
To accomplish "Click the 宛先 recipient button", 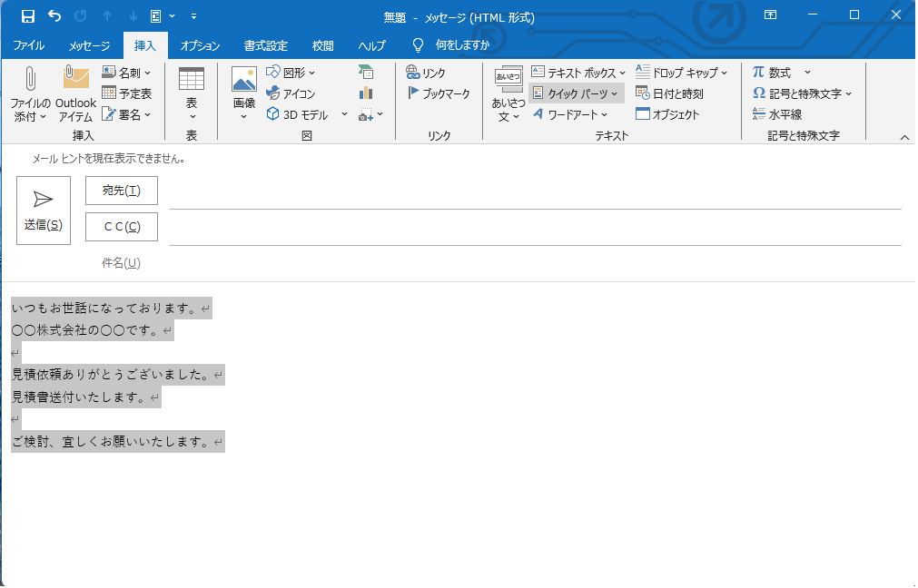I will [x=121, y=191].
